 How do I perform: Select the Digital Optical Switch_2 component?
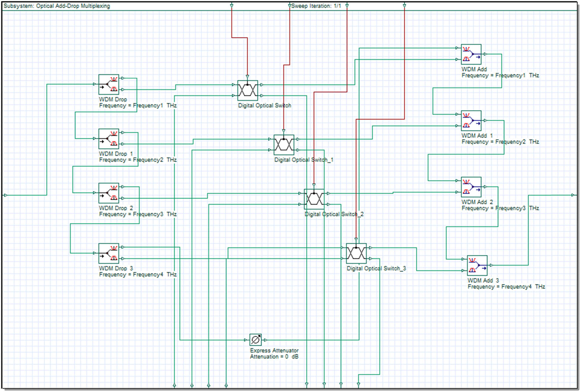314,199
